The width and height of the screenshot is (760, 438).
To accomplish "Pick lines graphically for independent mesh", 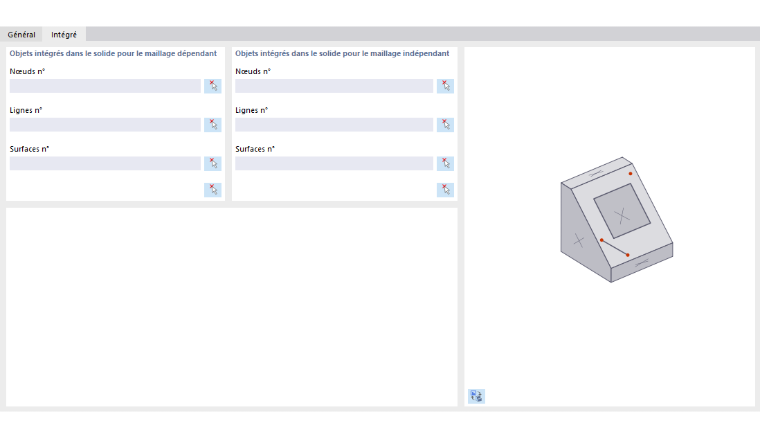I will [445, 125].
